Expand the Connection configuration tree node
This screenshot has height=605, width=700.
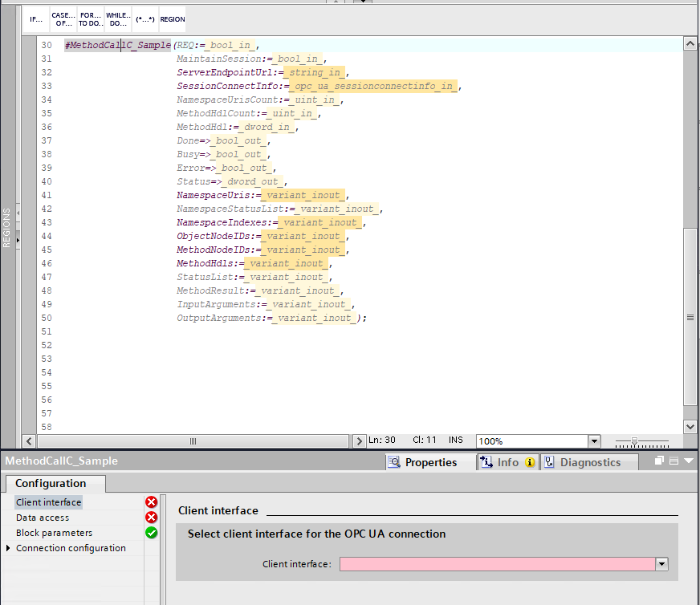click(8, 548)
